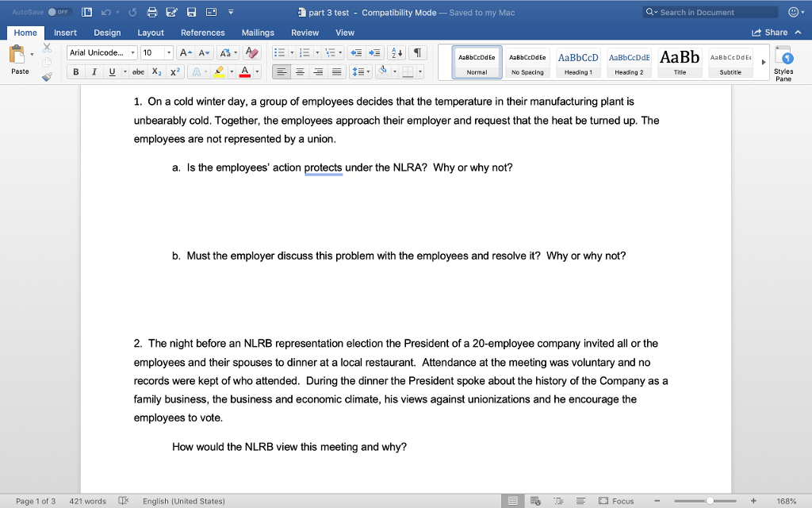Click the 421 words count
Image resolution: width=812 pixels, height=508 pixels.
pyautogui.click(x=87, y=502)
